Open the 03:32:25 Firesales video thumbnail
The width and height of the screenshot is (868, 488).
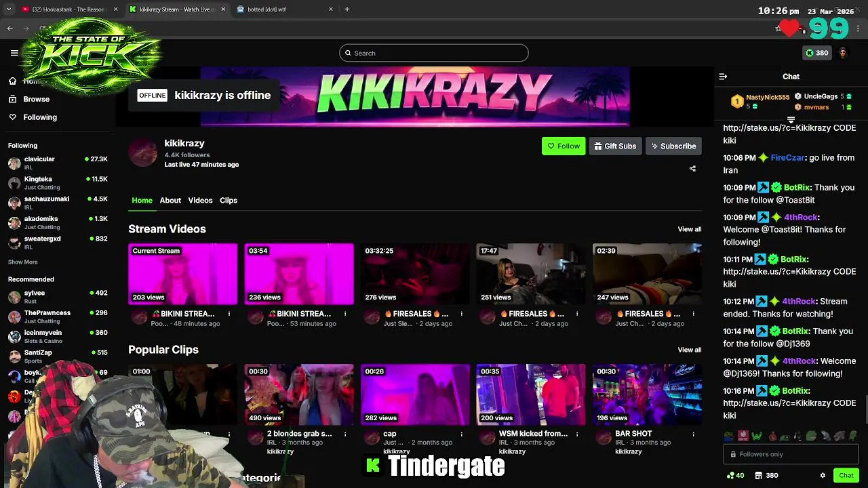coord(415,274)
